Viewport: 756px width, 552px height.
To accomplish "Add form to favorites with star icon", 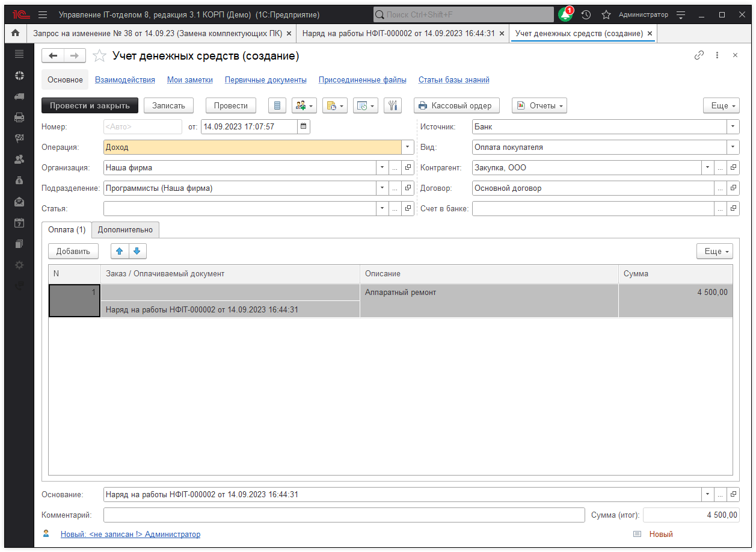I will coord(99,56).
